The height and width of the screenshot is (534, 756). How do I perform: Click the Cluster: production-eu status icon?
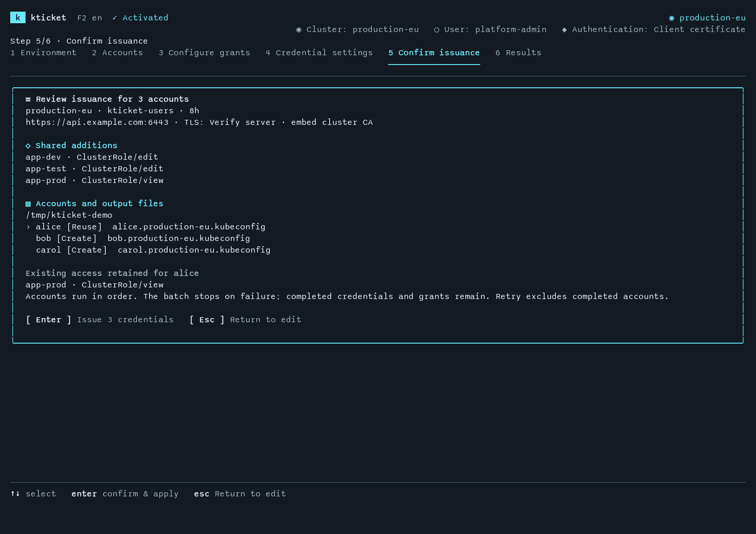click(x=299, y=30)
